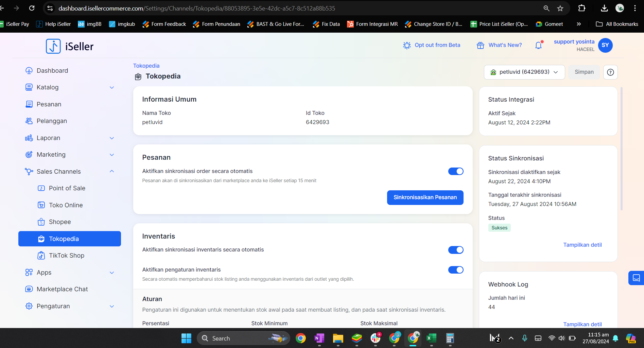The height and width of the screenshot is (348, 644).
Task: Click the TikTok Shop icon
Action: (x=41, y=255)
